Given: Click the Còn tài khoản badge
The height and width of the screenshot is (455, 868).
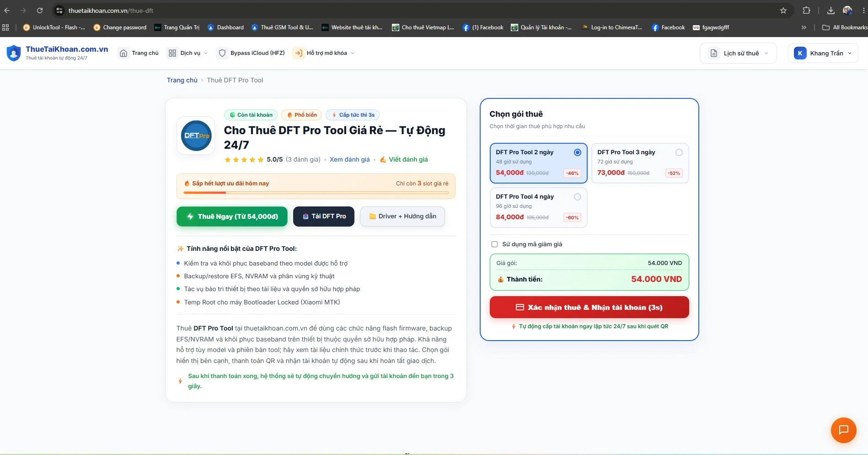Looking at the screenshot, I should (251, 115).
